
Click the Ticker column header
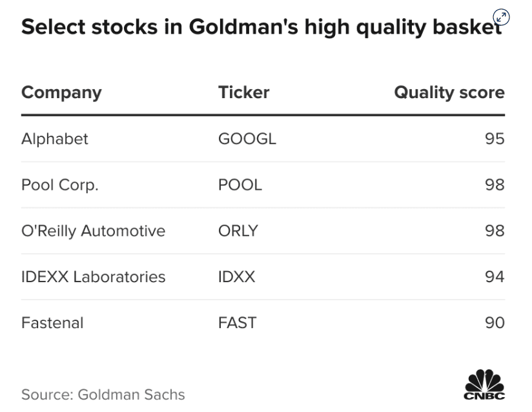[x=243, y=92]
